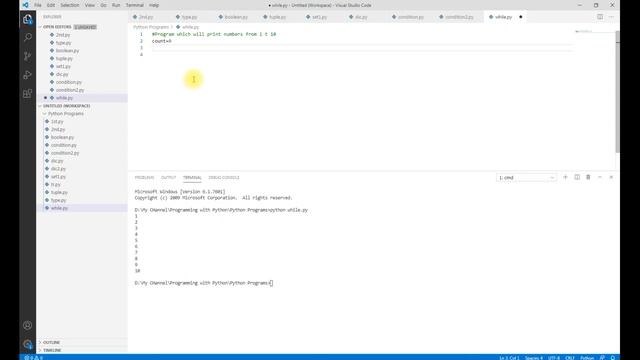Switch to the Output panel tab
This screenshot has width=640, height=360.
click(x=168, y=178)
